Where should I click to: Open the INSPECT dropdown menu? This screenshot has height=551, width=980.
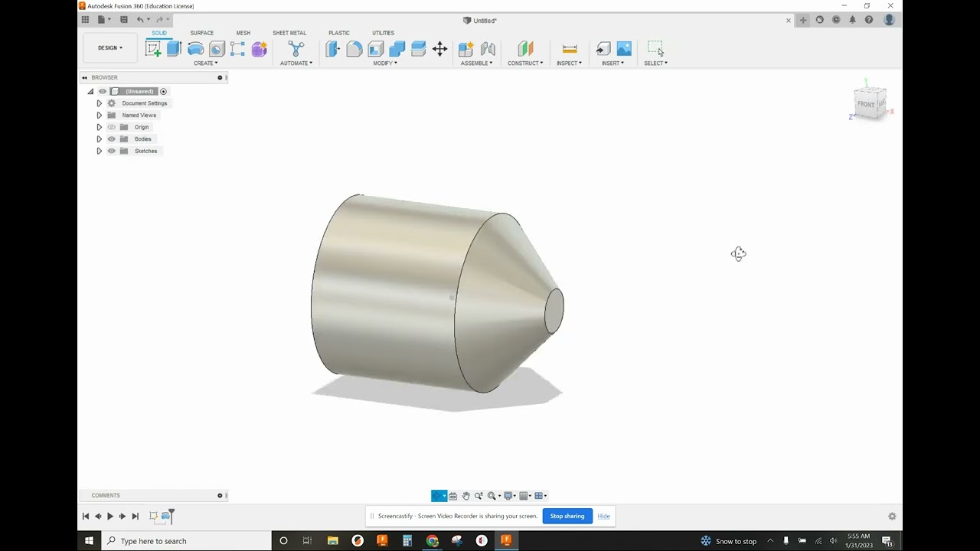tap(569, 64)
